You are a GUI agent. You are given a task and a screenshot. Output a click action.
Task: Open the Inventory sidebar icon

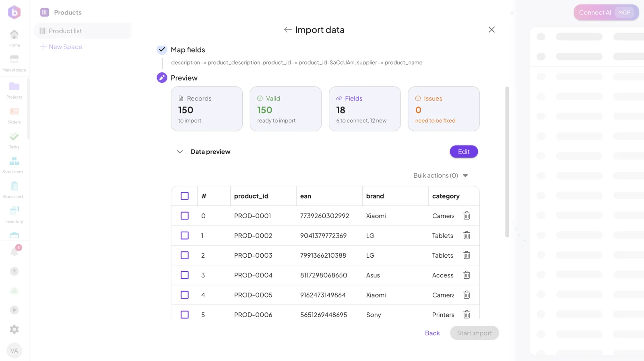(x=14, y=215)
